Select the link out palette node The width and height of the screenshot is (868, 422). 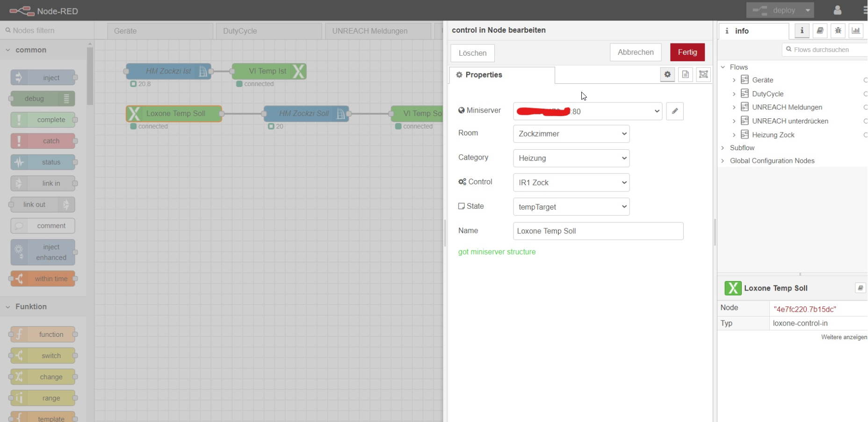point(43,204)
